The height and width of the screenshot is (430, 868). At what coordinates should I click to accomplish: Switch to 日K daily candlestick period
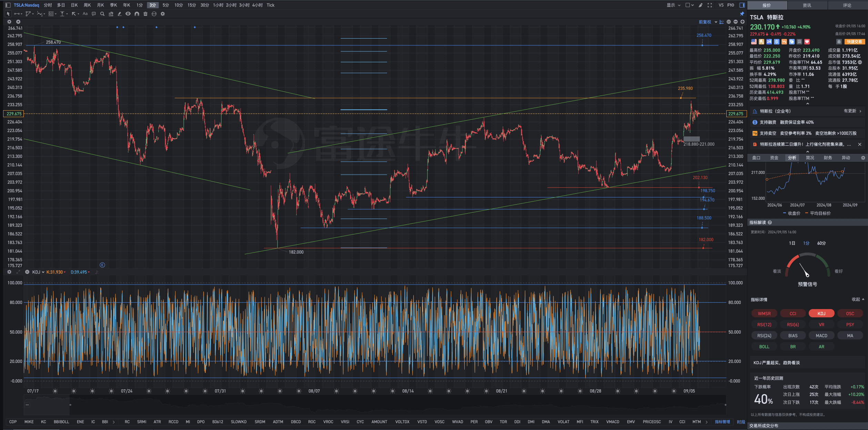(74, 5)
